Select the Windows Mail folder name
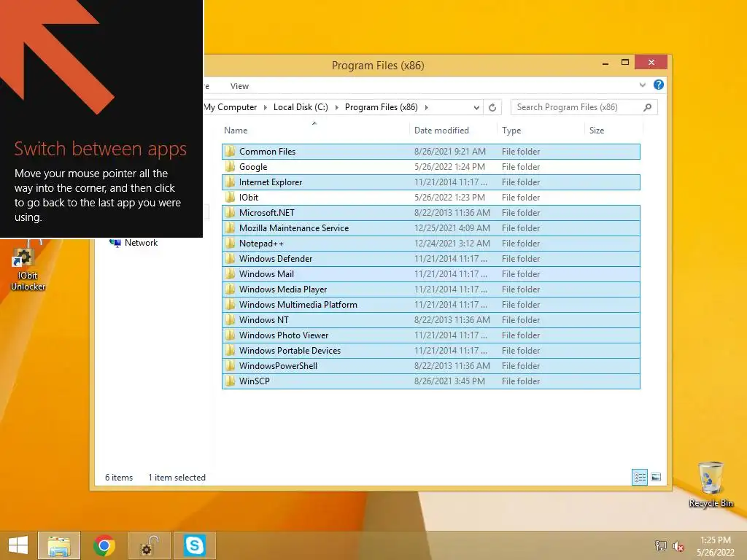This screenshot has height=560, width=747. tap(266, 274)
